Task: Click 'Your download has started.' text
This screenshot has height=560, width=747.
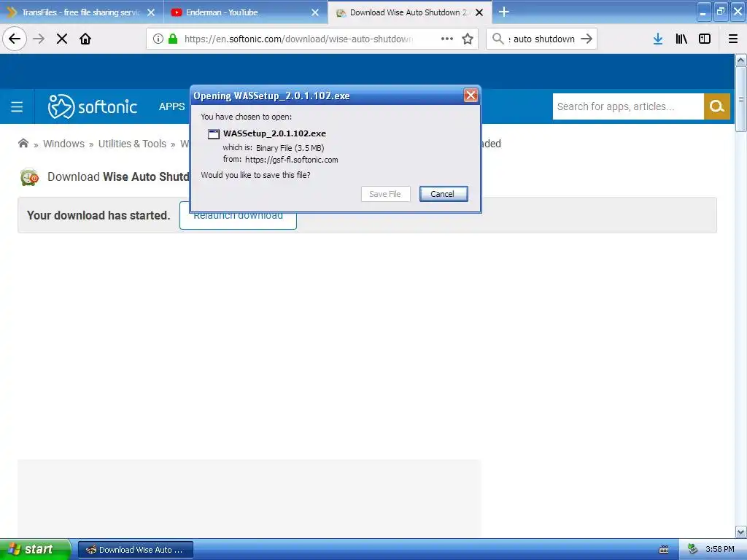Action: pyautogui.click(x=98, y=215)
